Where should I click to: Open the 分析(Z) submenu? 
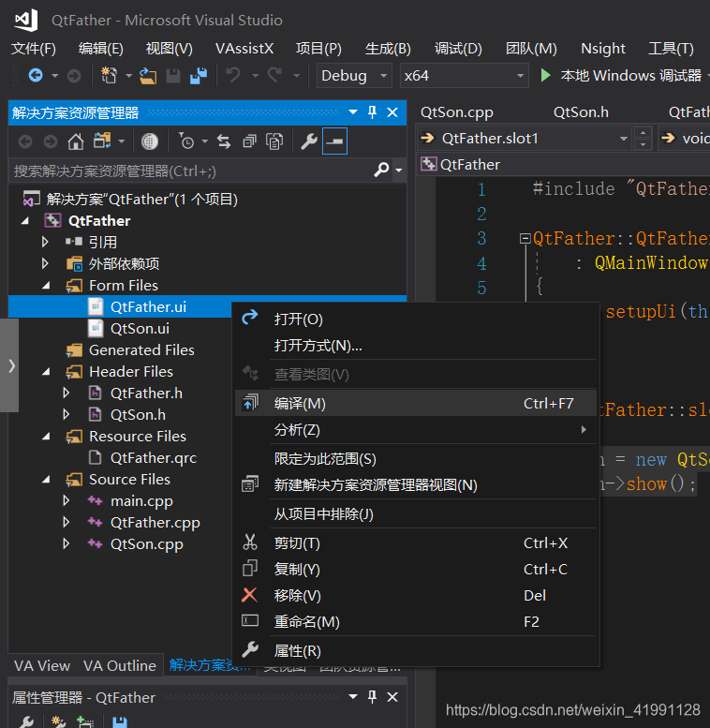click(x=416, y=430)
